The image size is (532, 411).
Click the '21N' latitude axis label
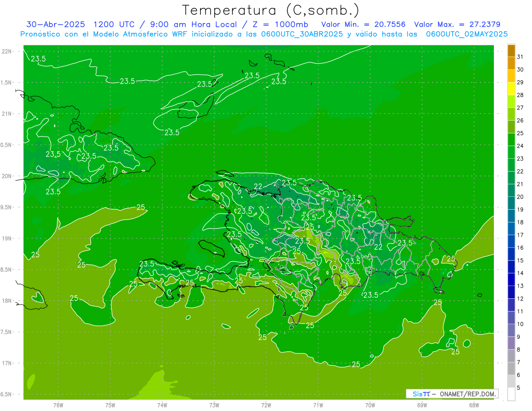tap(8, 114)
